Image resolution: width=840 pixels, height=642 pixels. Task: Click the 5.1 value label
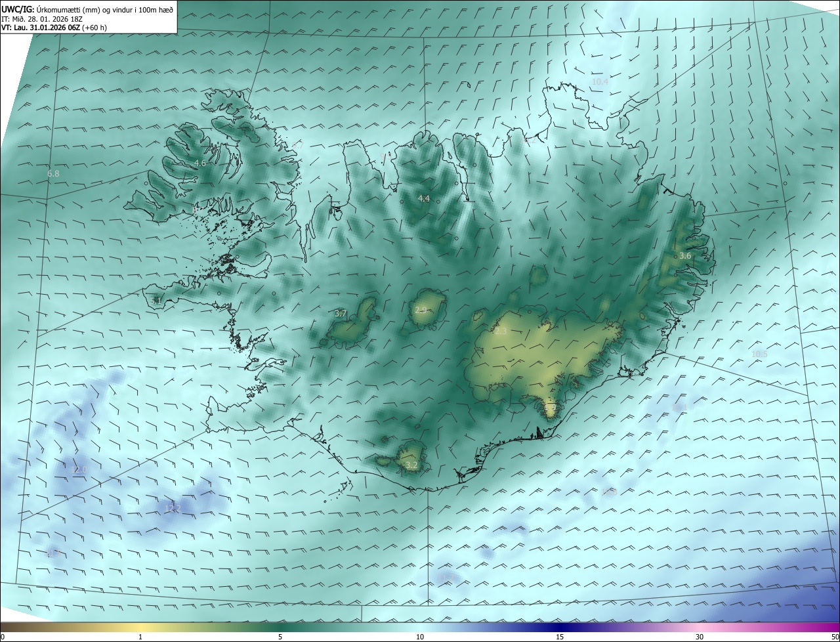[156, 301]
